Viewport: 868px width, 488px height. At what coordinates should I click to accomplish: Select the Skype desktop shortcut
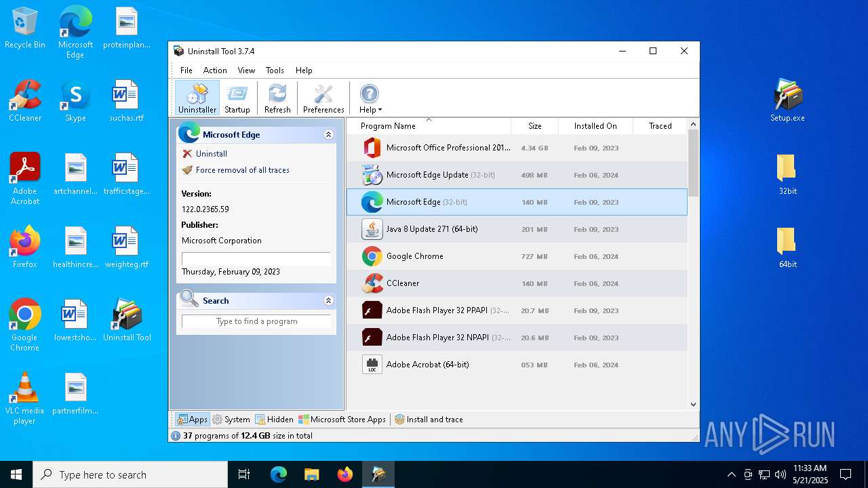pyautogui.click(x=75, y=102)
